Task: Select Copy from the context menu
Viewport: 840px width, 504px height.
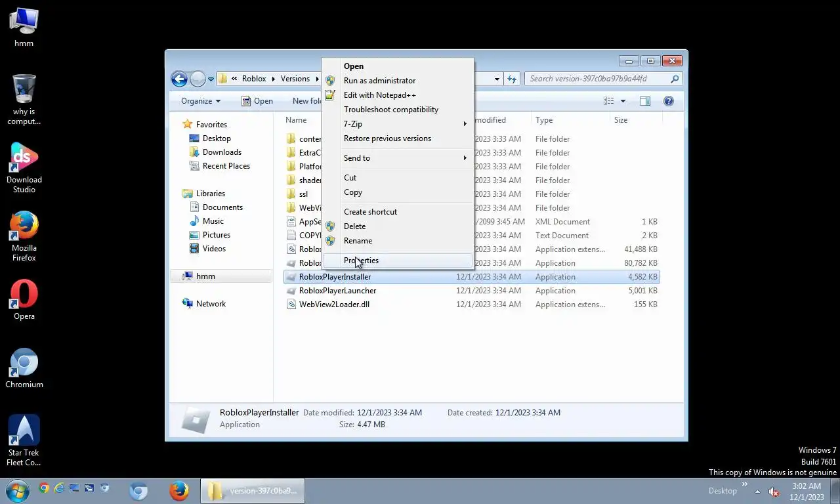Action: (397, 192)
